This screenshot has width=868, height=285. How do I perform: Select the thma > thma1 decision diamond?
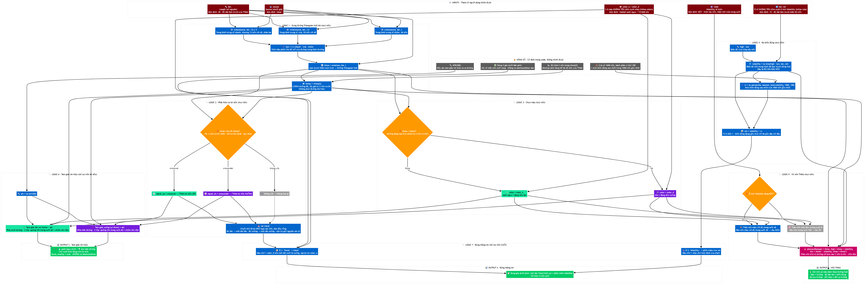[x=407, y=132]
